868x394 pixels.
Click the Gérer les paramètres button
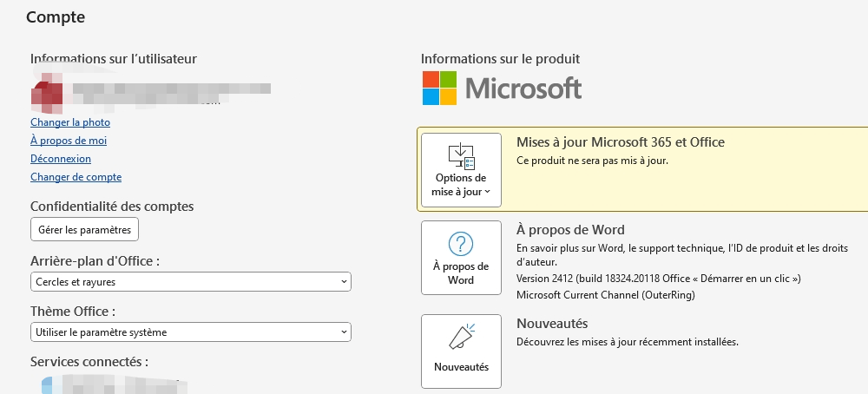click(x=85, y=230)
